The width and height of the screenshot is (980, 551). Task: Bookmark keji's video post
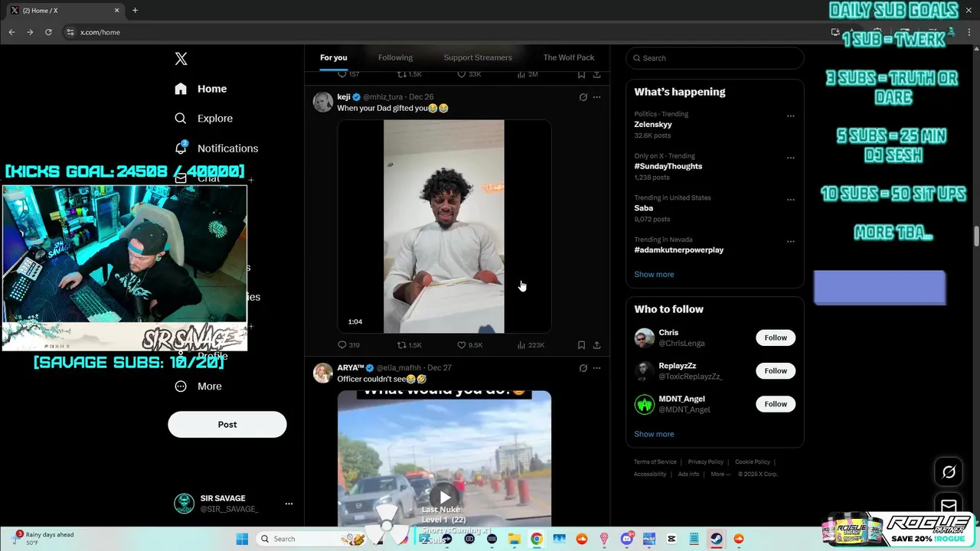(x=581, y=345)
